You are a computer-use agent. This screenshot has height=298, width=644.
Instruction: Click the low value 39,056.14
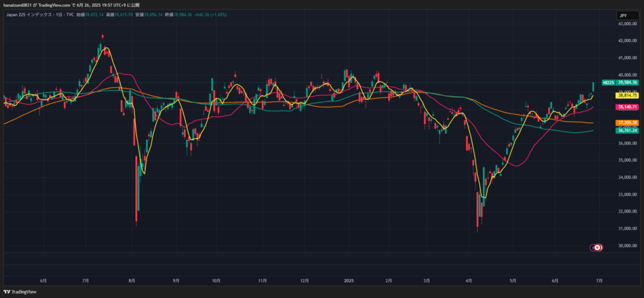(153, 15)
